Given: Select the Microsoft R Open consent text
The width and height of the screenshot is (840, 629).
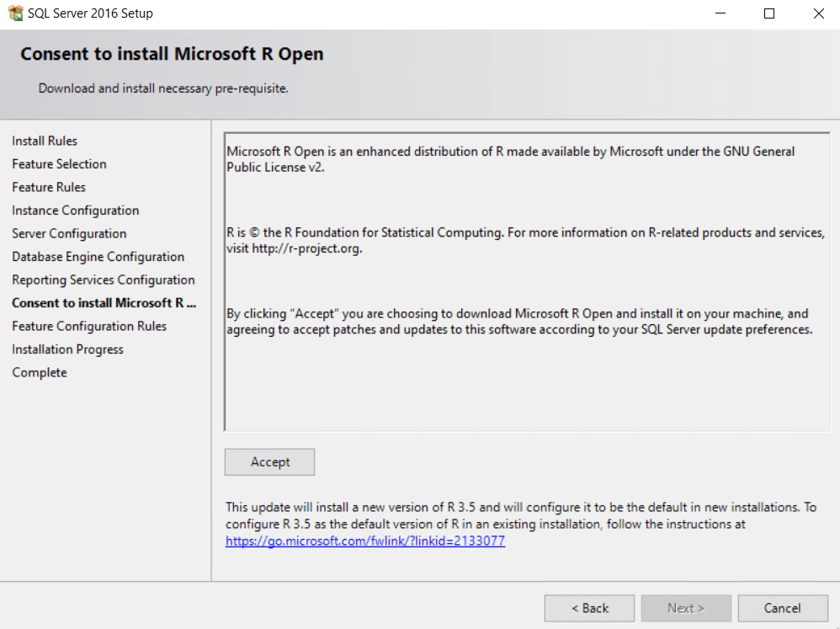Looking at the screenshot, I should 509,159.
